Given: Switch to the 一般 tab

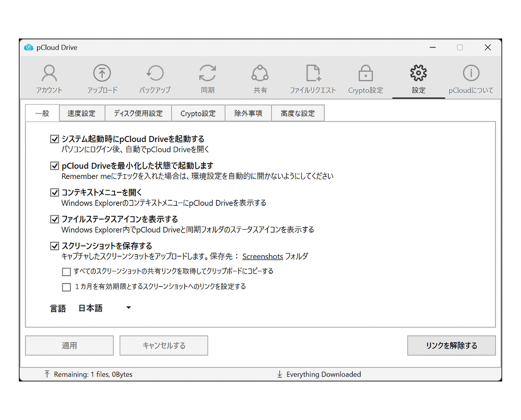Looking at the screenshot, I should (x=42, y=113).
